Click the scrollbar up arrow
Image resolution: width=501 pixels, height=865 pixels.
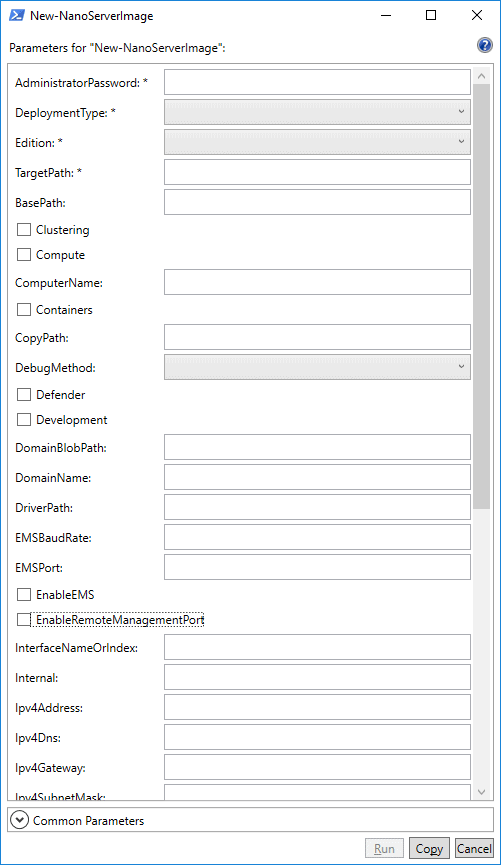(x=481, y=76)
